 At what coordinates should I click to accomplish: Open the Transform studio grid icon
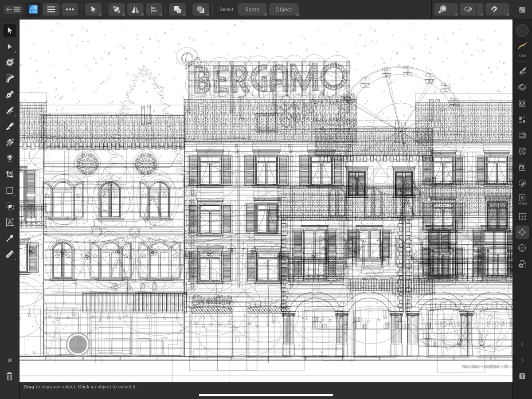tap(522, 216)
